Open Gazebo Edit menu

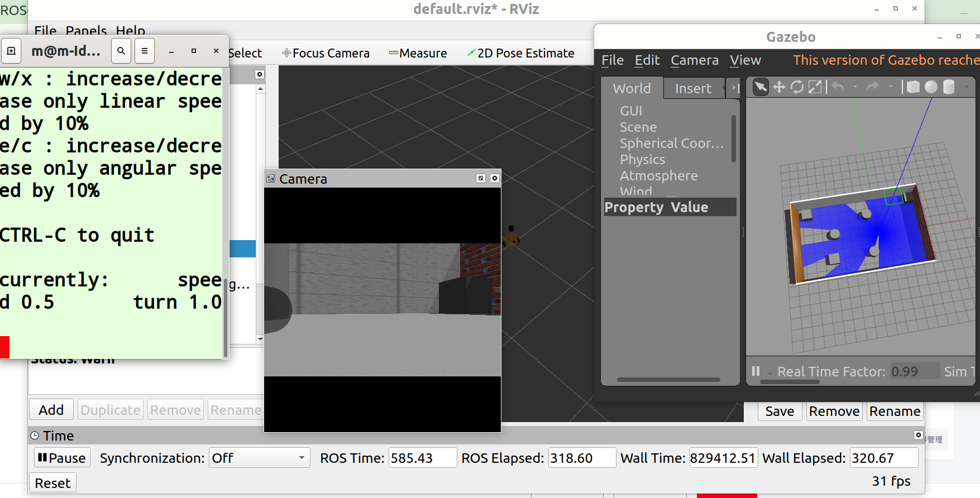(x=647, y=60)
